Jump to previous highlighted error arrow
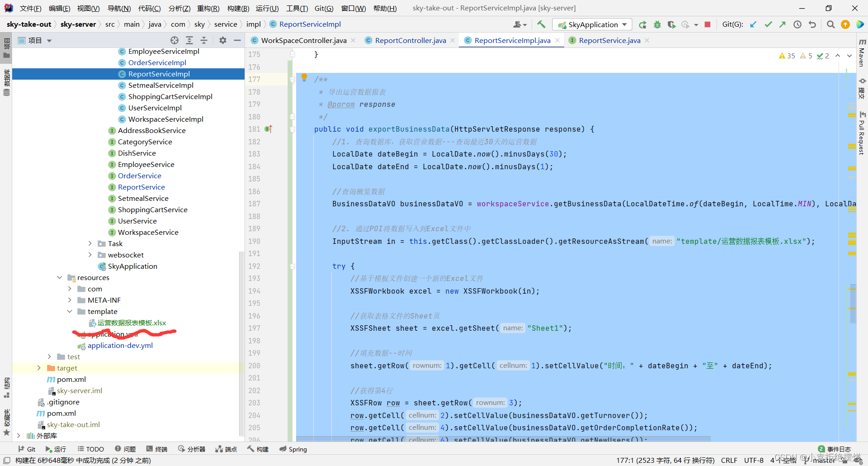868x466 pixels. click(838, 56)
